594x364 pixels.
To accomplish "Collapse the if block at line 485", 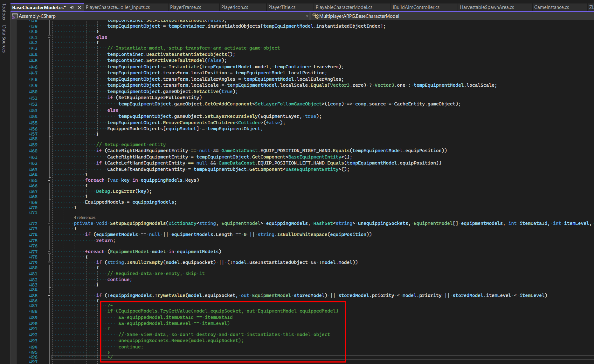I will click(49, 295).
